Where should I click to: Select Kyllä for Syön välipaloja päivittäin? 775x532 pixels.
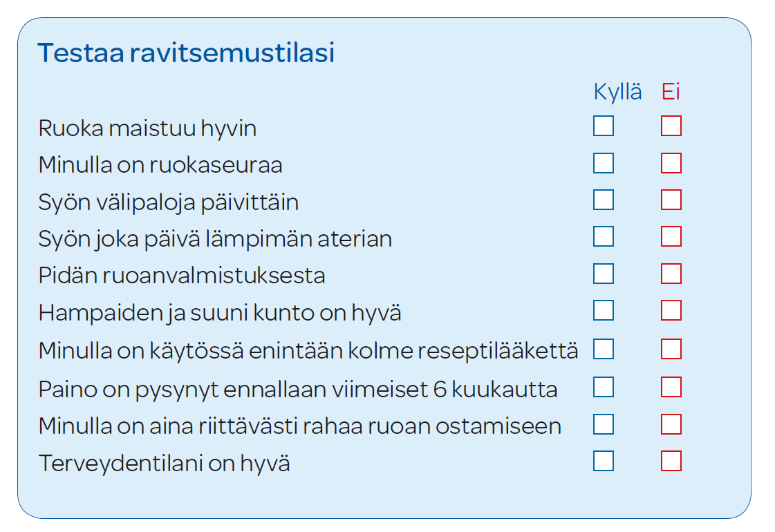pos(604,200)
